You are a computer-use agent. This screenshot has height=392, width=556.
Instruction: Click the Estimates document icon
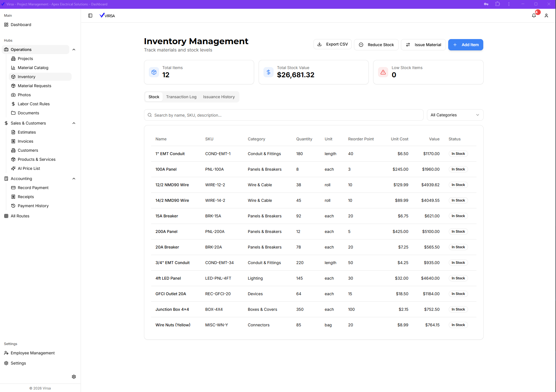coord(13,132)
